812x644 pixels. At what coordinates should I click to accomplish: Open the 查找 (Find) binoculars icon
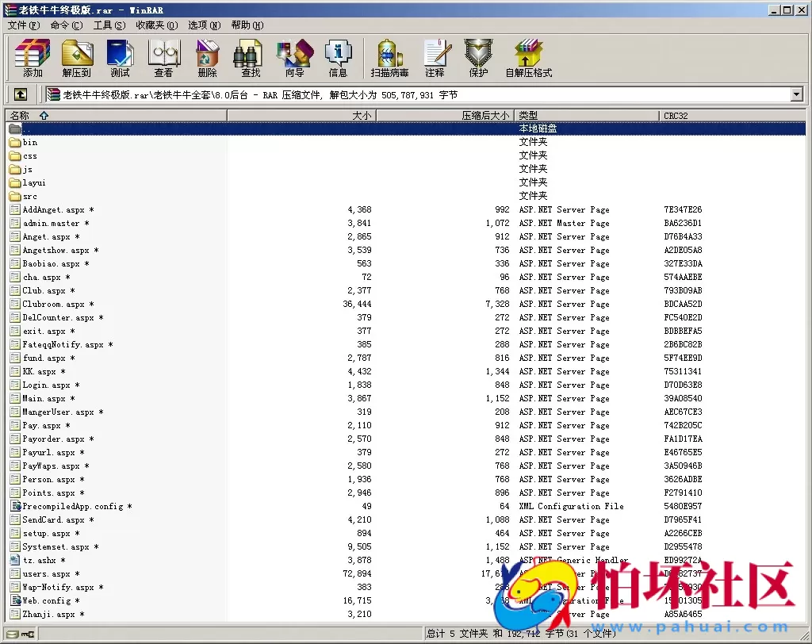pos(251,58)
